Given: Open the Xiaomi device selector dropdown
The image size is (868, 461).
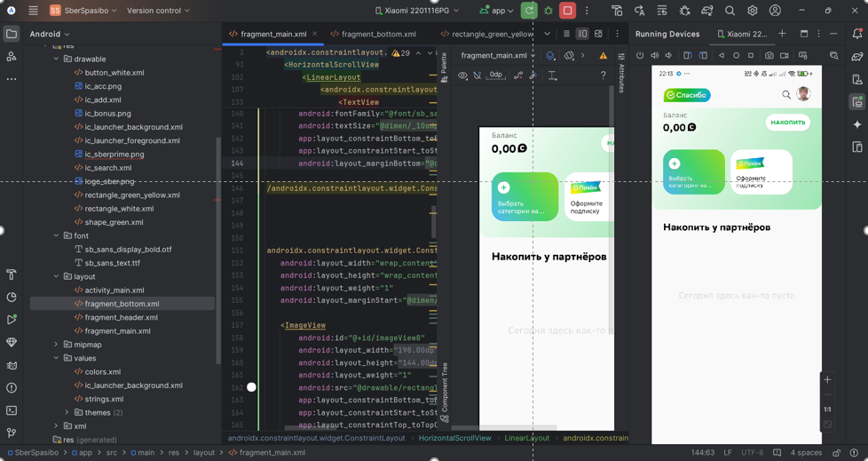Looking at the screenshot, I should [x=417, y=11].
